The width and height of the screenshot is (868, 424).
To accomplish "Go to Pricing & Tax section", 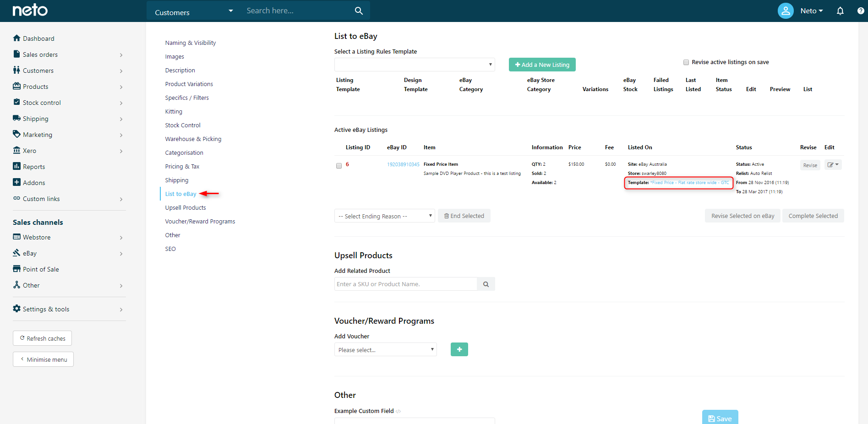I will [182, 166].
